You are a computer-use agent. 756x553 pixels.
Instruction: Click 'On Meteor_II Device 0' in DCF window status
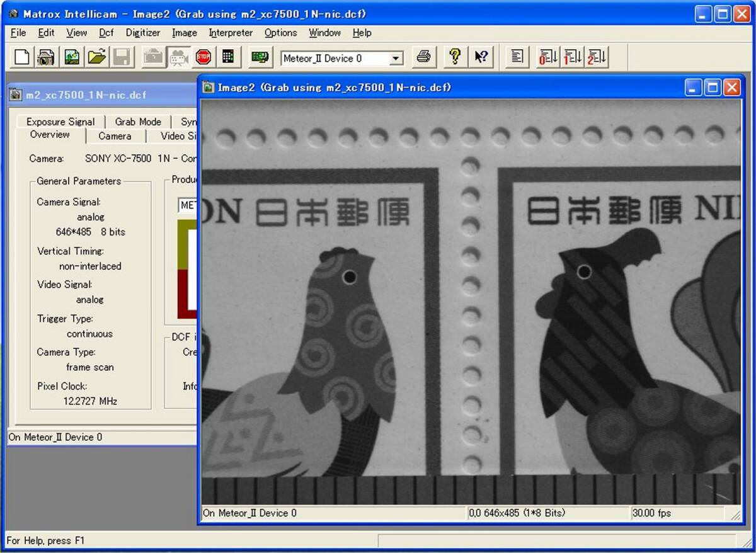[55, 437]
